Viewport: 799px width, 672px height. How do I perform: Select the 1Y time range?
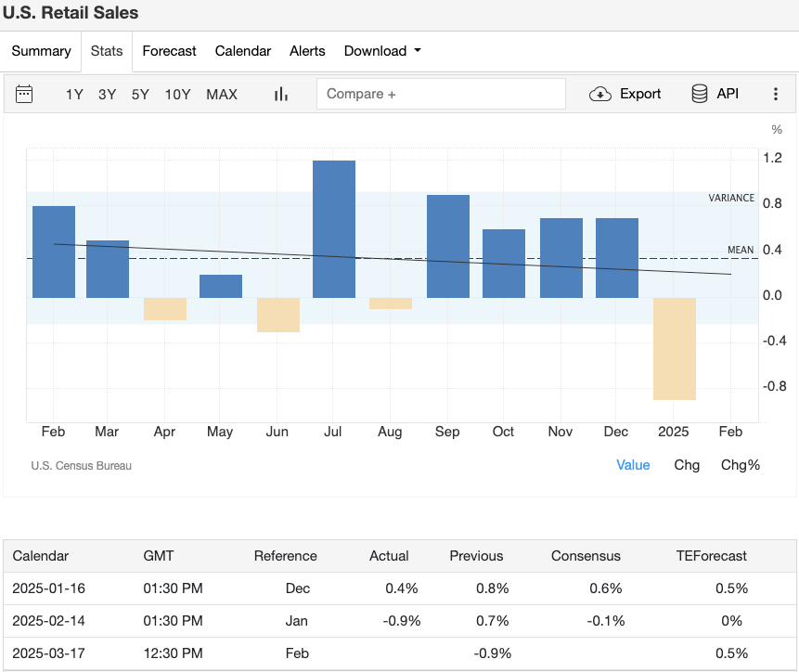[x=74, y=94]
